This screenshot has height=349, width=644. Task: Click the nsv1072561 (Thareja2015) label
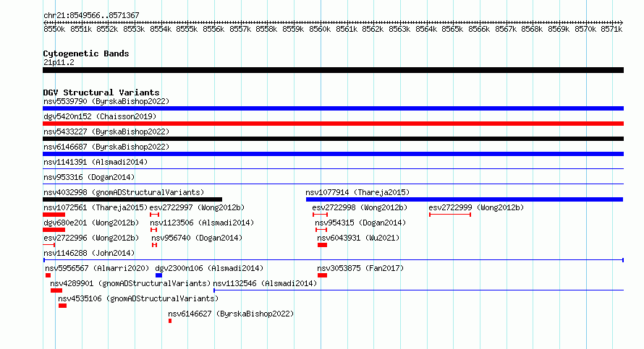click(x=96, y=207)
